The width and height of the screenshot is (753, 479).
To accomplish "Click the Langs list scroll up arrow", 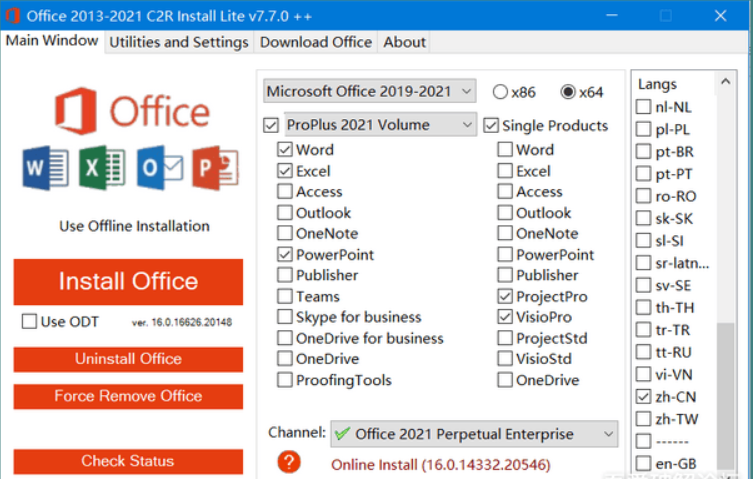I will pos(726,82).
